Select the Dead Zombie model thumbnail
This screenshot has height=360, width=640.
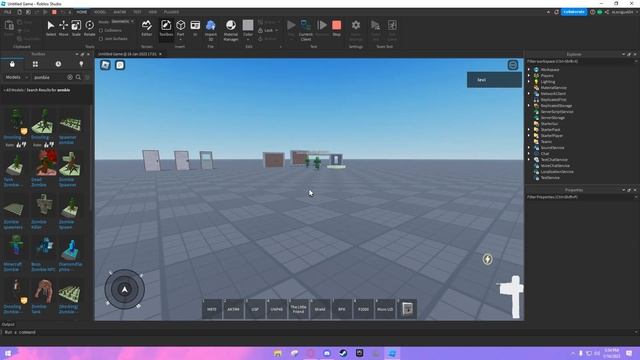point(44,162)
